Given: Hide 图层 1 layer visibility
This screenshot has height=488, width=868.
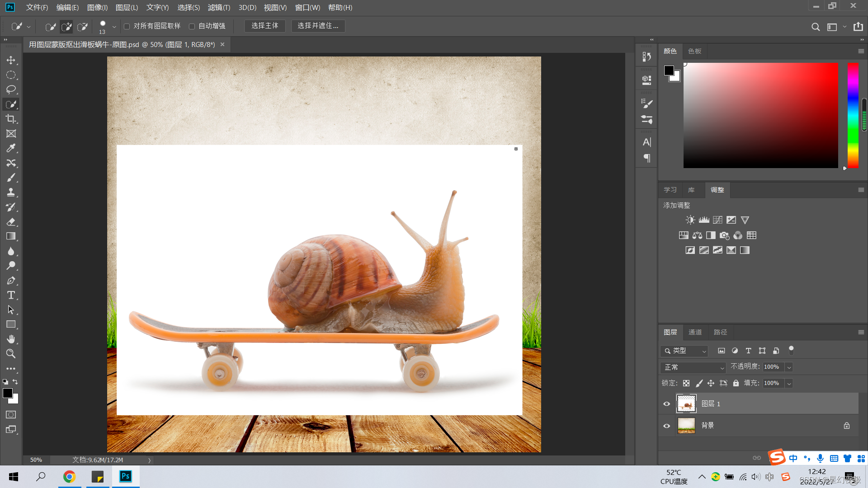Looking at the screenshot, I should pos(666,404).
